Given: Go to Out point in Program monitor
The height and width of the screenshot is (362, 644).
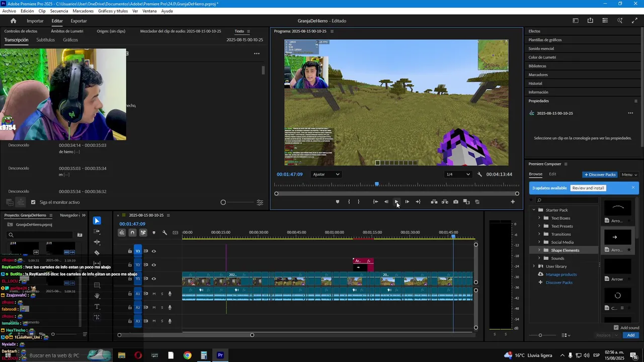Looking at the screenshot, I should click(x=418, y=202).
